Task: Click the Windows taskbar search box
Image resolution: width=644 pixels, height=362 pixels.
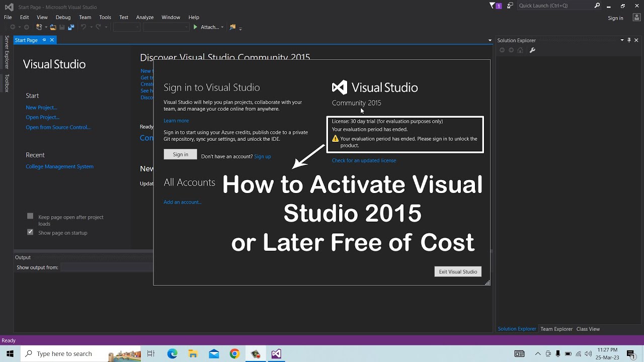Action: coord(82,353)
